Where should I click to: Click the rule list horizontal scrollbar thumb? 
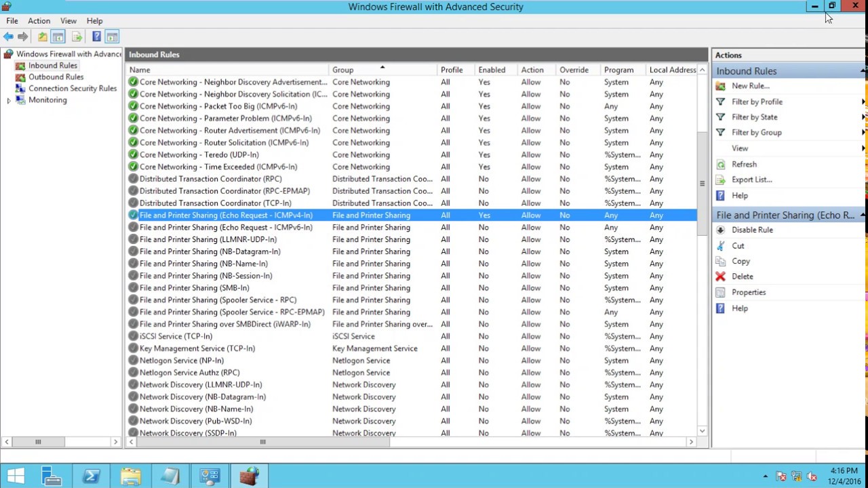pos(262,442)
